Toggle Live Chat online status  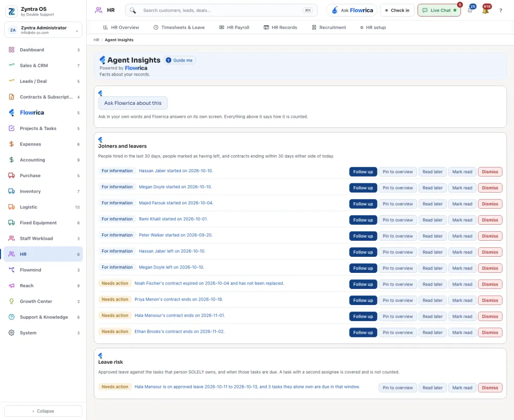[439, 11]
